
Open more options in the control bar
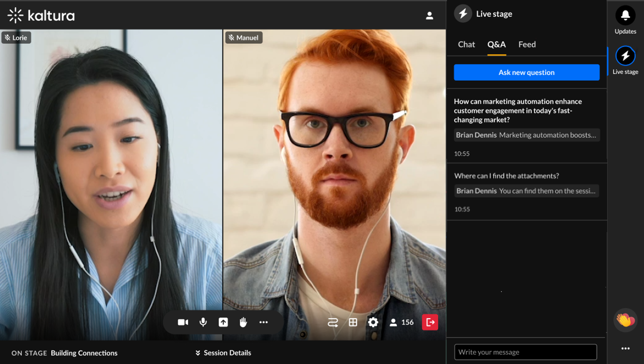264,322
